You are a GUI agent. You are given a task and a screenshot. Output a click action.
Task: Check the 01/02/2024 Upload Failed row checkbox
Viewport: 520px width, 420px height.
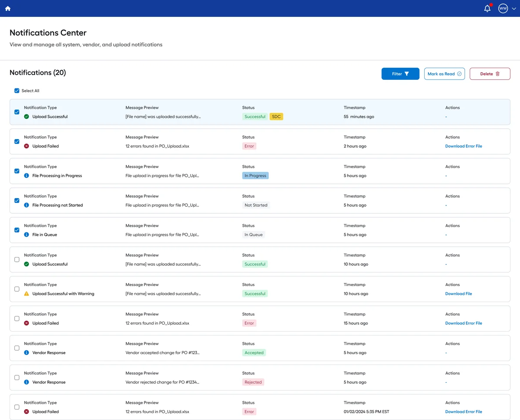coord(17,407)
